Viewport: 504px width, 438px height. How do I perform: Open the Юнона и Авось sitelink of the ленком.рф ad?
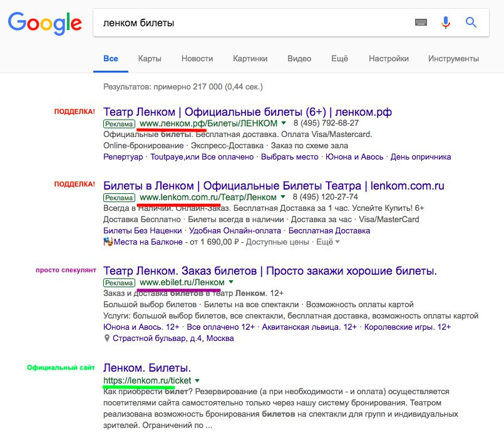click(x=354, y=157)
